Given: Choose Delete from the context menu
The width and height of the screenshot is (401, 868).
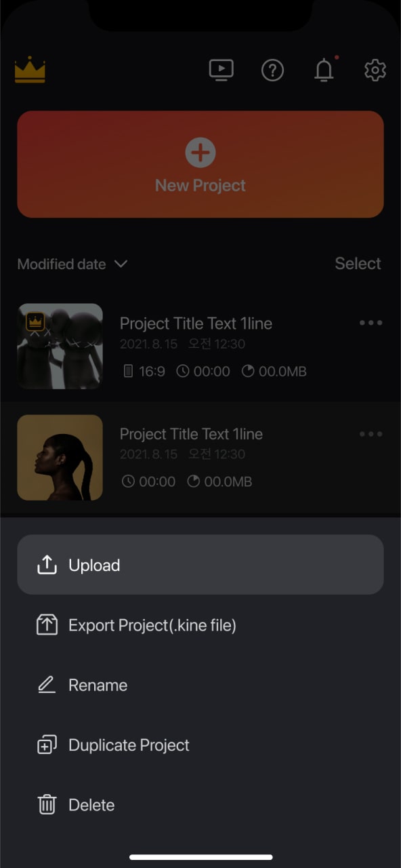Looking at the screenshot, I should click(91, 804).
